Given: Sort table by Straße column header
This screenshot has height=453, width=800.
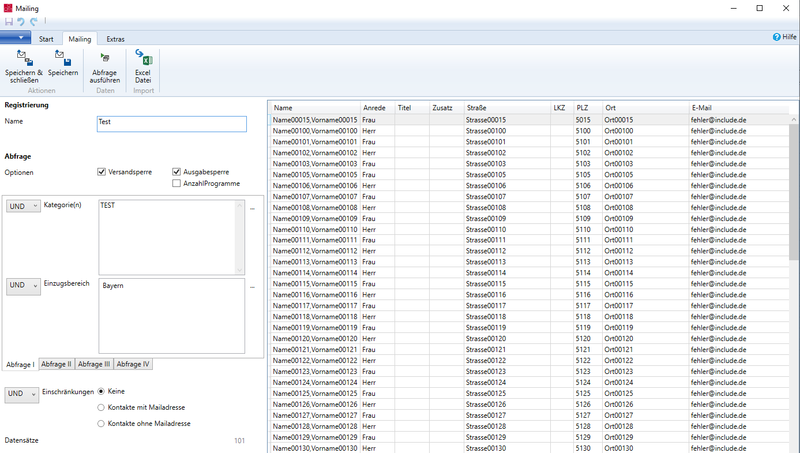Looking at the screenshot, I should [507, 108].
